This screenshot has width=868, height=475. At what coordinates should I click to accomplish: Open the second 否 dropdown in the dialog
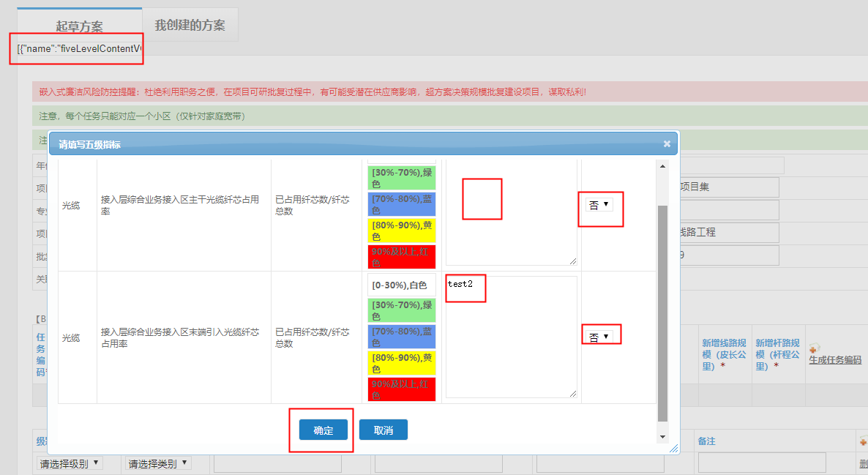point(600,333)
